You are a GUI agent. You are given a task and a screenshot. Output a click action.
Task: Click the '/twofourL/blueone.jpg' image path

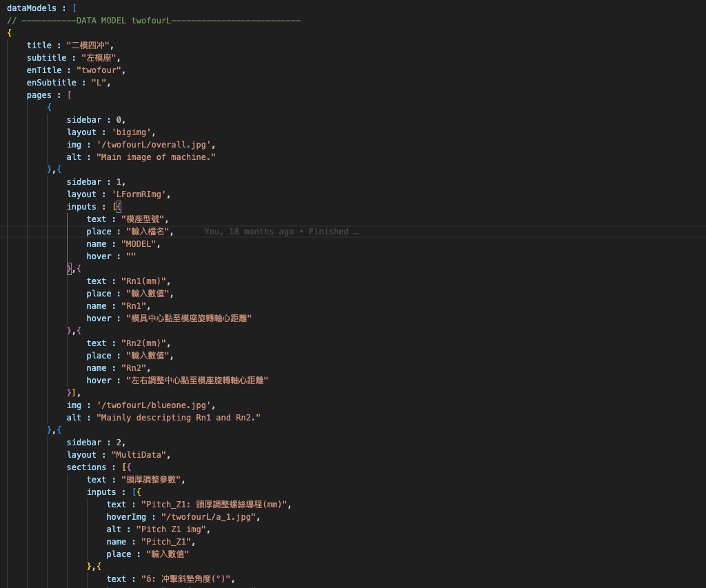click(x=154, y=405)
